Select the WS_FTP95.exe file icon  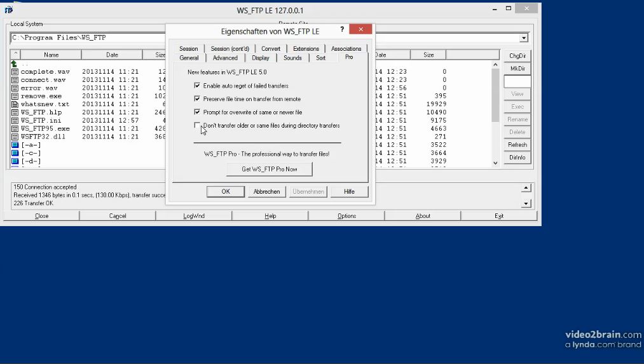(x=15, y=128)
